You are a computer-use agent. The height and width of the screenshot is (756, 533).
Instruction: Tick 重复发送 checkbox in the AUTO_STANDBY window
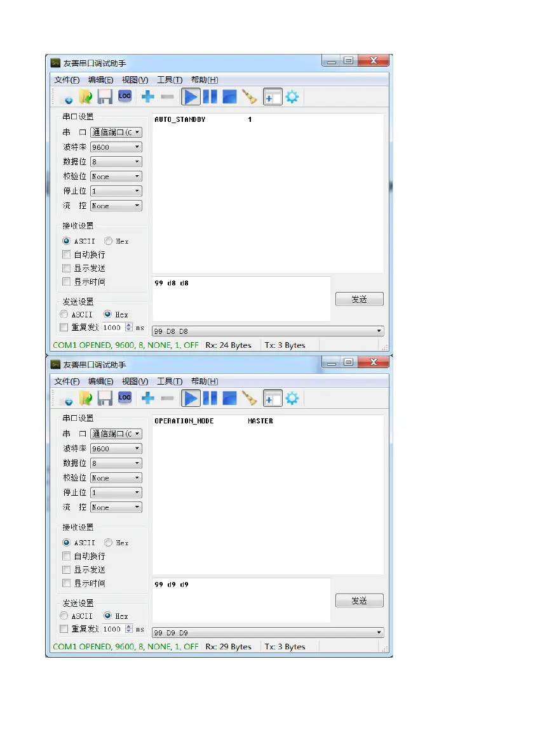(64, 328)
